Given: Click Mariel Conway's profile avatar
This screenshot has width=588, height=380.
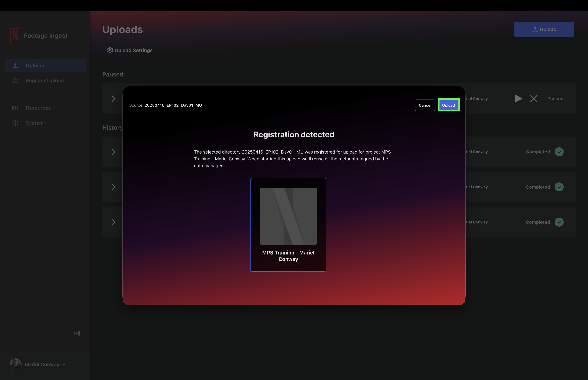Looking at the screenshot, I should point(15,364).
